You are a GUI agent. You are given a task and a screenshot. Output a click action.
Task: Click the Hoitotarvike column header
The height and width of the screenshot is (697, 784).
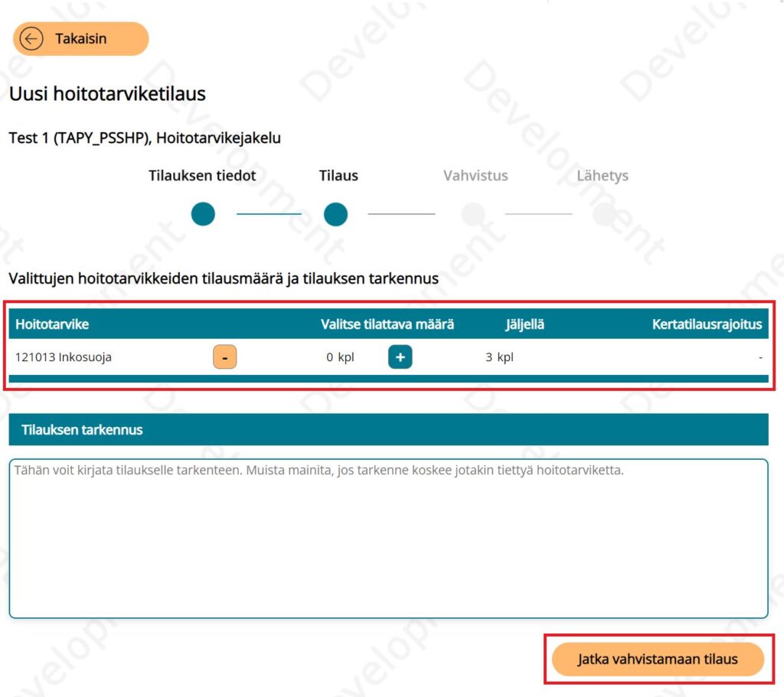(x=52, y=324)
